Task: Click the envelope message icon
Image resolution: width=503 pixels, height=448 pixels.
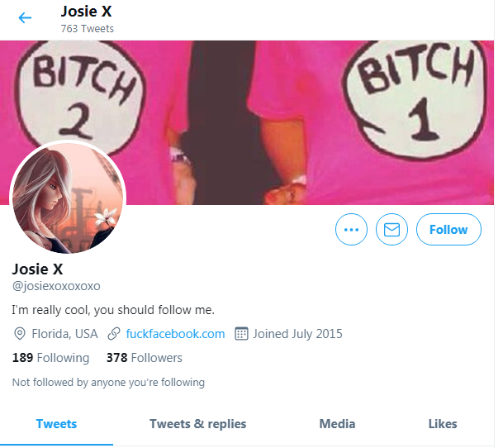Action: [391, 229]
